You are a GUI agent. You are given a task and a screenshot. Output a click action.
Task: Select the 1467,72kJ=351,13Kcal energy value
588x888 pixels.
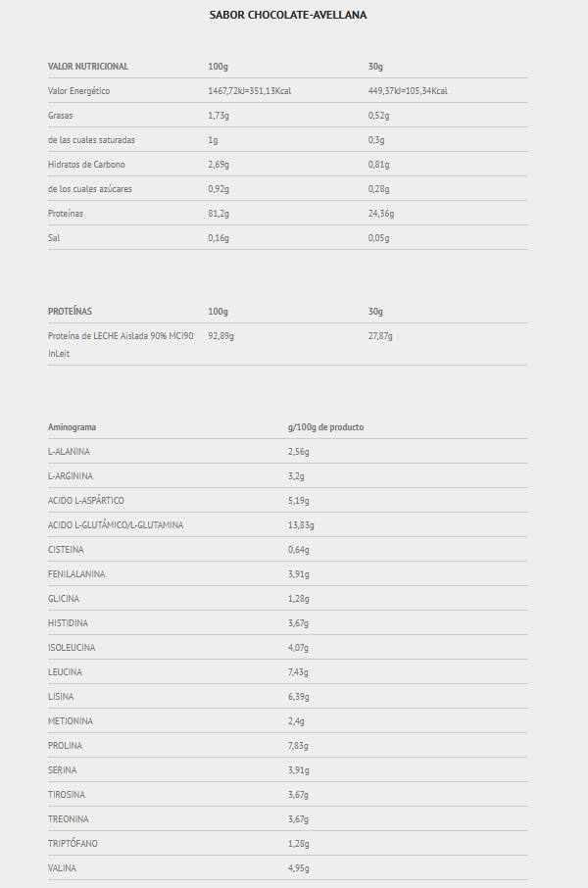(249, 90)
